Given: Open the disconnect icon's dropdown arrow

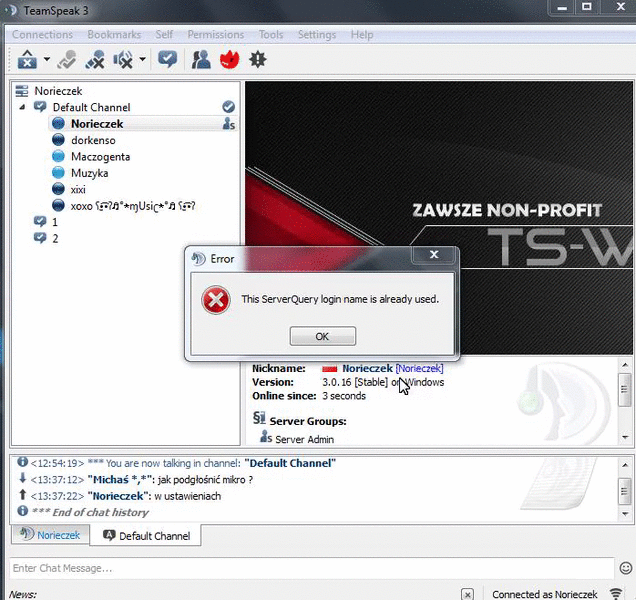Looking at the screenshot, I should [x=47, y=60].
